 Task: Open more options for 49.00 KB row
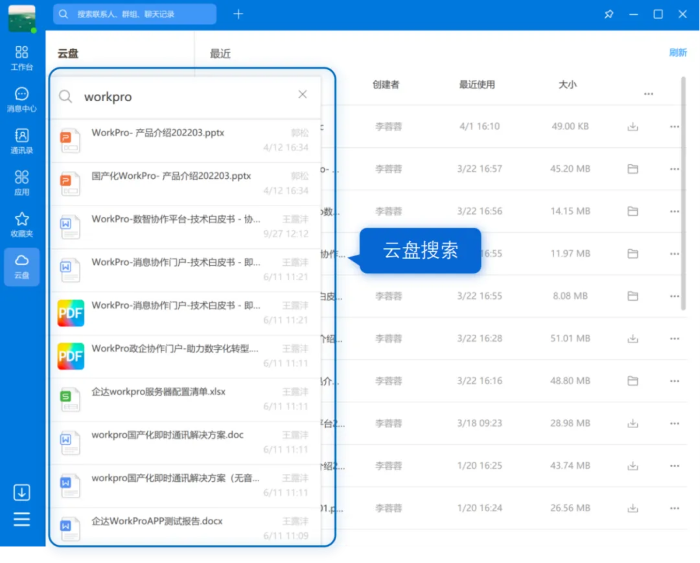coord(675,127)
